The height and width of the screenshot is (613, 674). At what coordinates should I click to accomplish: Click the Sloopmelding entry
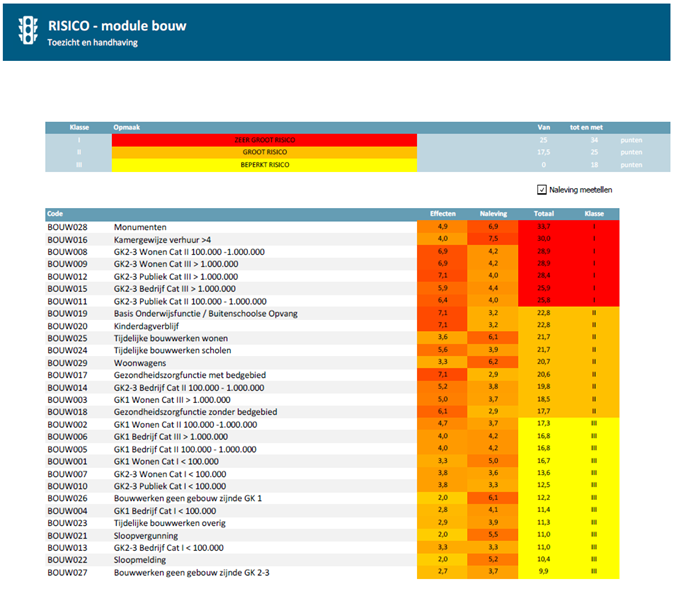141,559
